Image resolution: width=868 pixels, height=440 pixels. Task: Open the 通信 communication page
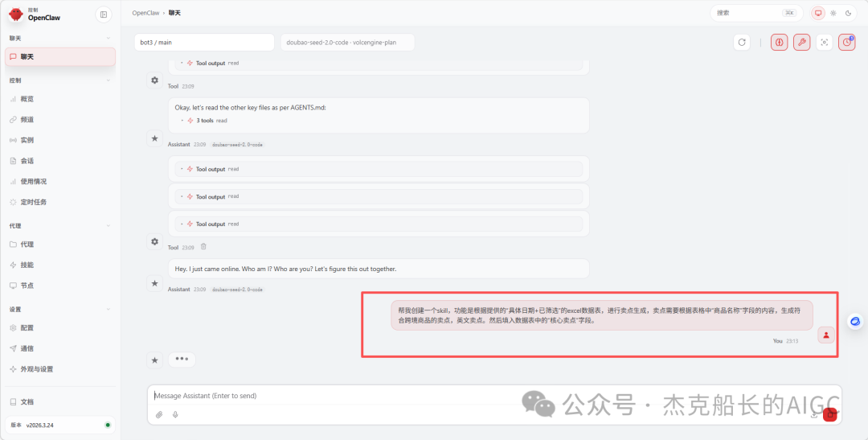[60, 348]
